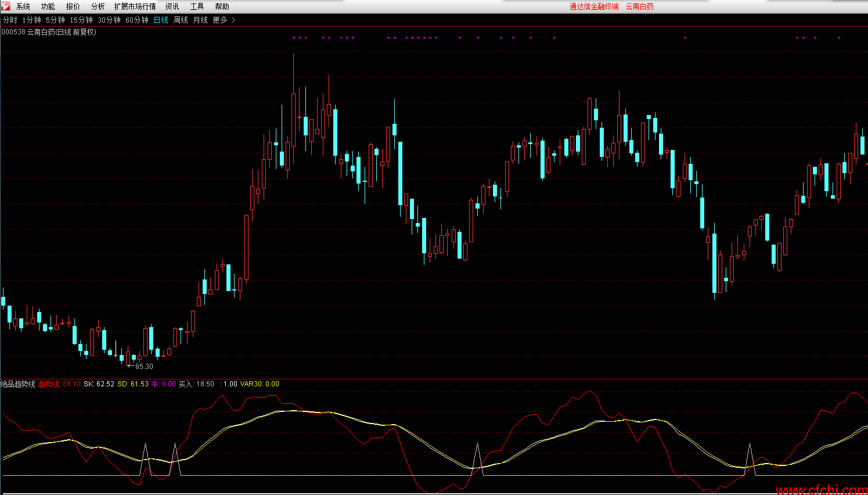Click the VAR30: 0.00 indicator value
Image resolution: width=868 pixels, height=495 pixels.
pyautogui.click(x=260, y=384)
